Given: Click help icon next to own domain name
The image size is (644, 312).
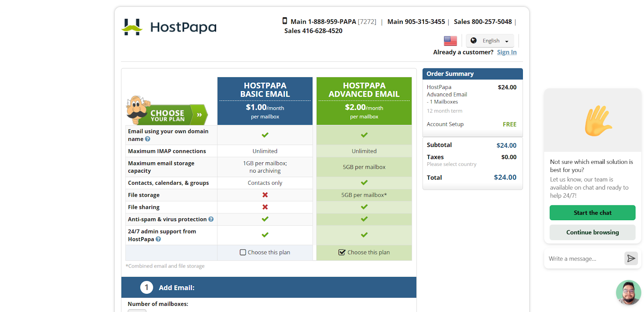Looking at the screenshot, I should click(x=148, y=139).
